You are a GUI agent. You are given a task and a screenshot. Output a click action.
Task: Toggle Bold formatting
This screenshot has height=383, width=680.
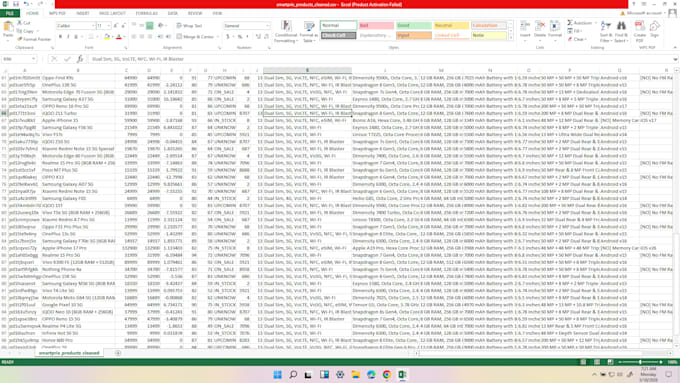tap(60, 37)
